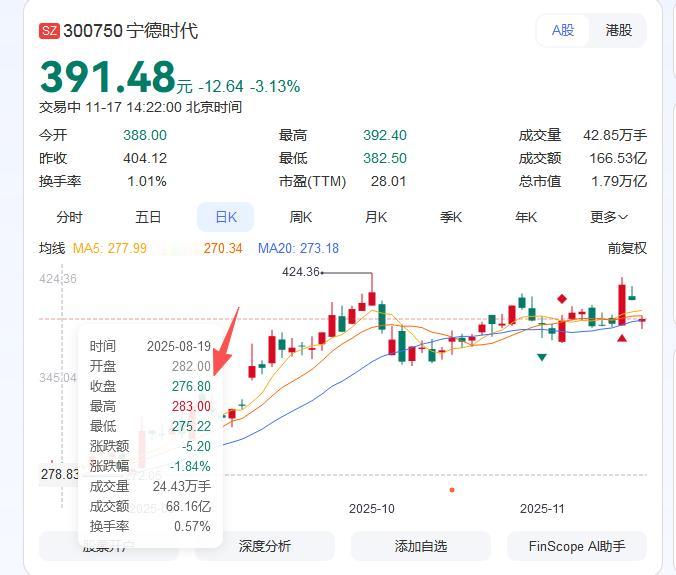Click the red diamond marker on chart

562,299
